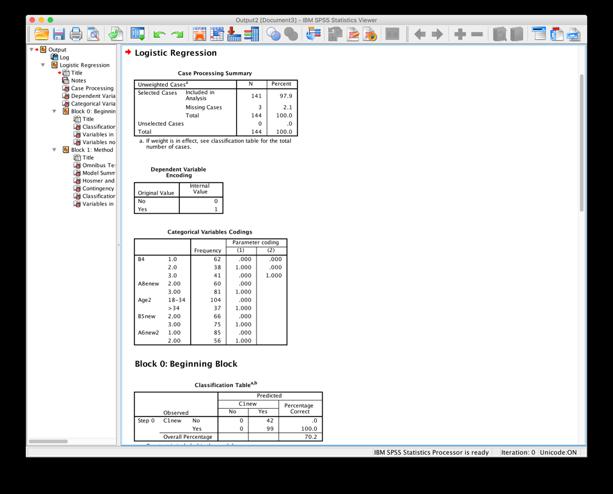Click the 97.9 percent cell
Image resolution: width=613 pixels, height=494 pixels.
286,96
